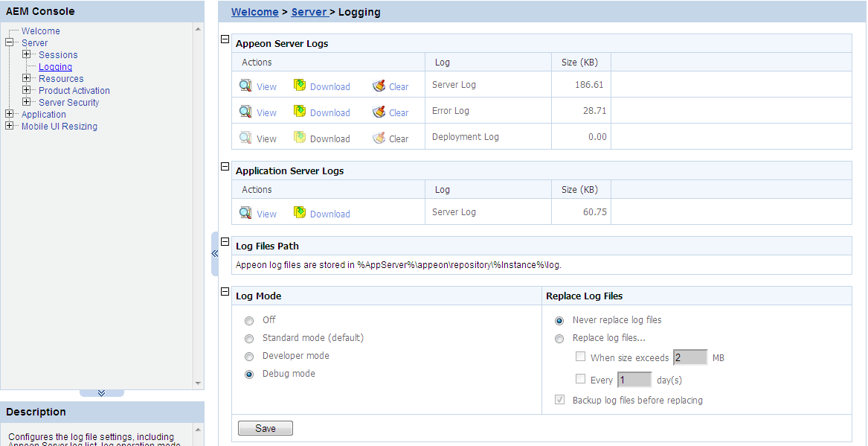Open the Download link for Error Log

pyautogui.click(x=330, y=113)
